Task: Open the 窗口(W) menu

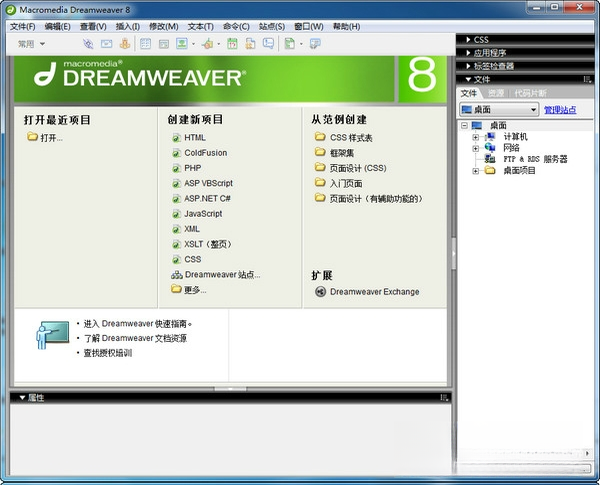Action: (308, 26)
